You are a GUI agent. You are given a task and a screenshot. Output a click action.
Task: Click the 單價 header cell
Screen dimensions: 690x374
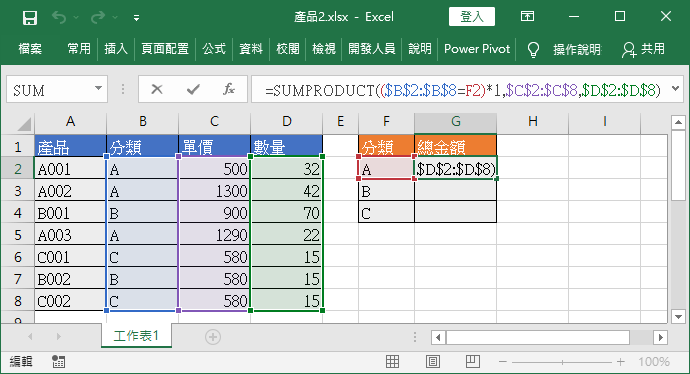(214, 146)
